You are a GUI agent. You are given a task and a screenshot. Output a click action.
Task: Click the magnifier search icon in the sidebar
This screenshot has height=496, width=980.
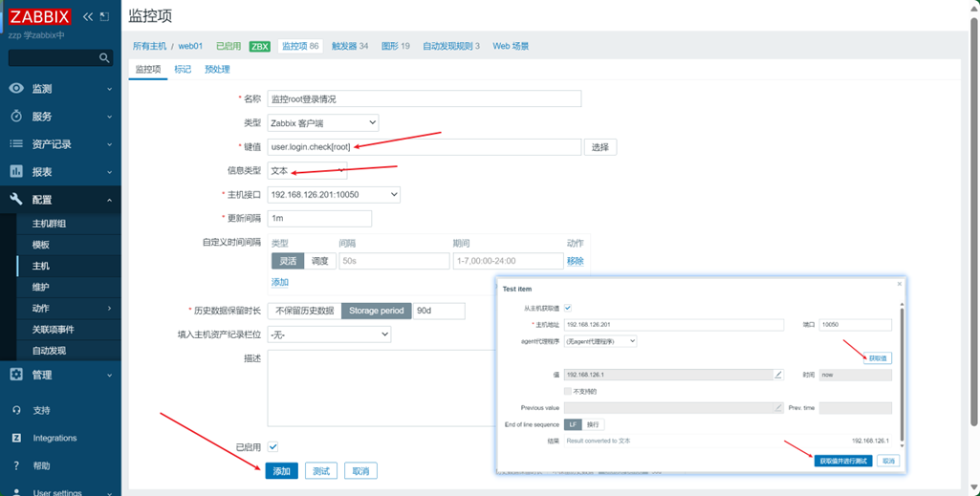click(104, 58)
